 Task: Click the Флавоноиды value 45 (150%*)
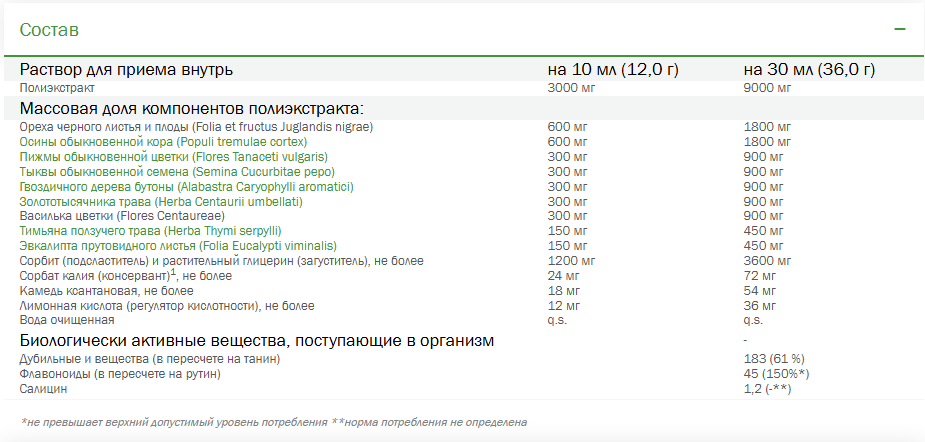(x=778, y=374)
